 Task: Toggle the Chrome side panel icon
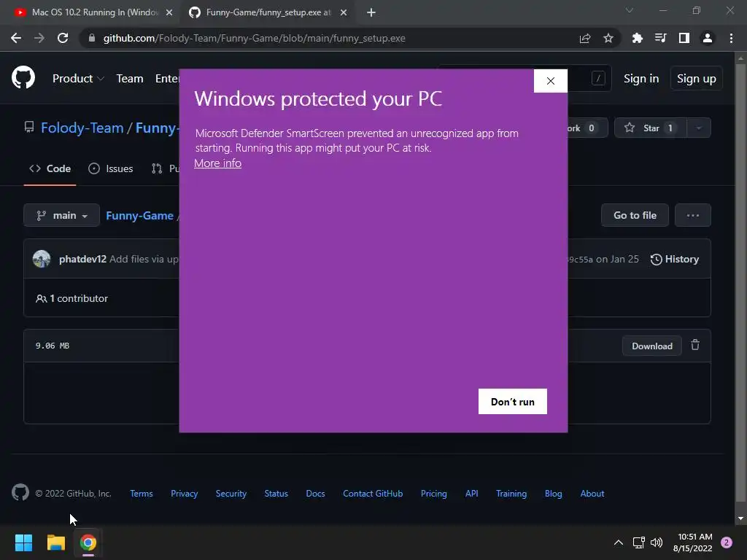684,38
